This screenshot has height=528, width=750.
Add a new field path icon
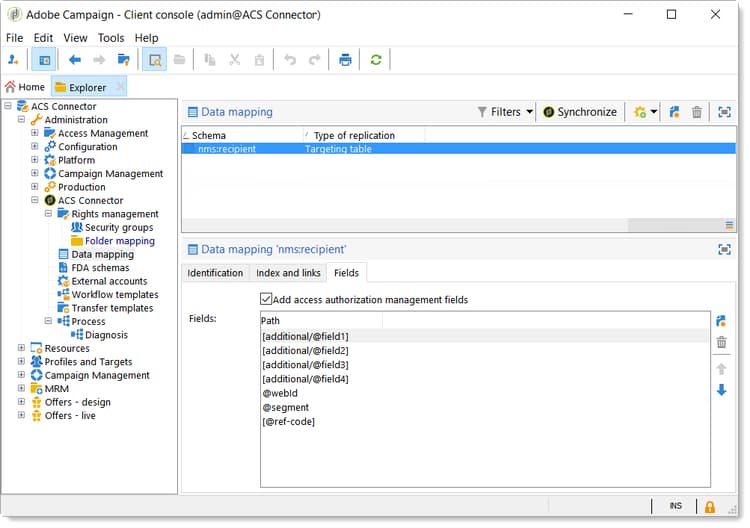coord(721,321)
